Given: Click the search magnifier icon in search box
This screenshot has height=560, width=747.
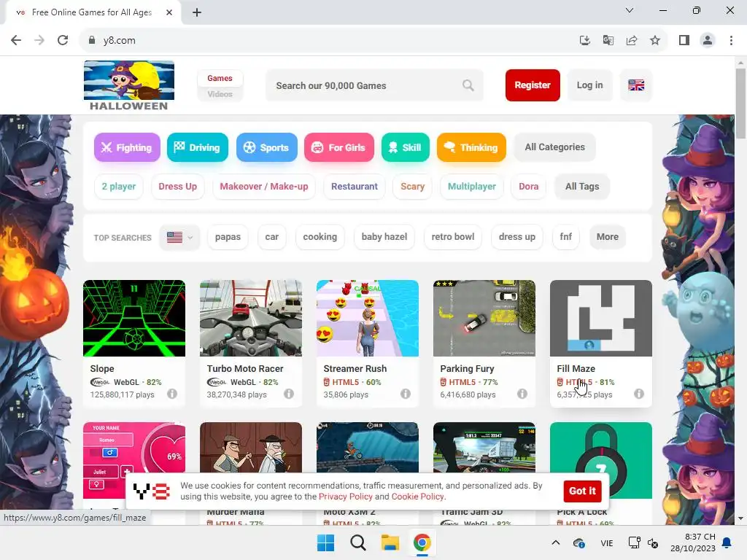Looking at the screenshot, I should pos(468,85).
